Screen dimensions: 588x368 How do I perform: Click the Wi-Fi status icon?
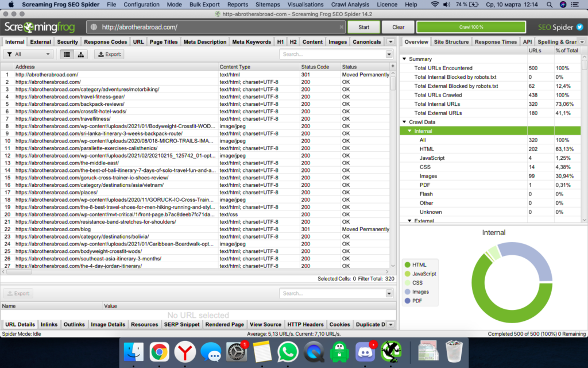tap(435, 5)
